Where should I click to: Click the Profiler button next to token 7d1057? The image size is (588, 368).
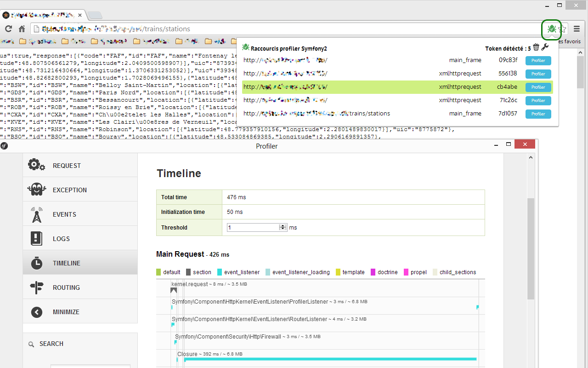pyautogui.click(x=538, y=114)
